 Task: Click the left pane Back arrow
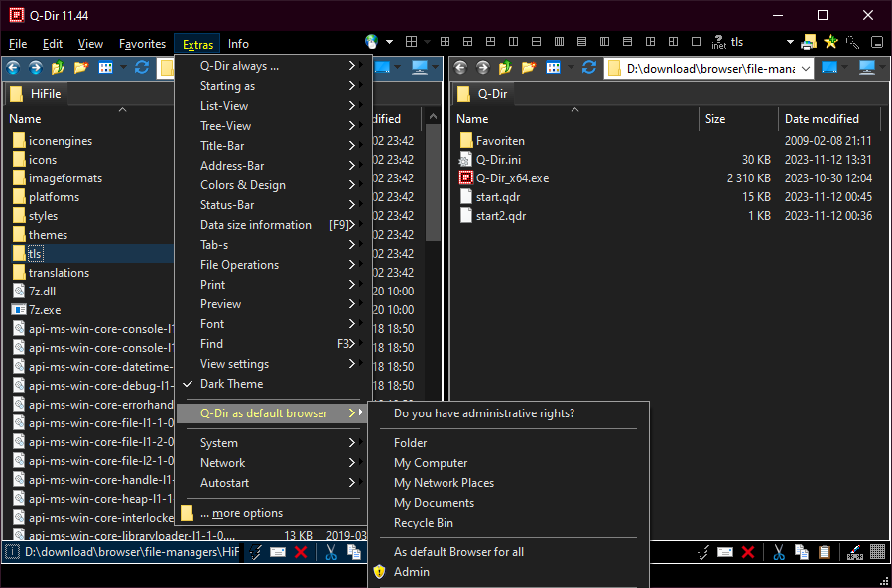pos(14,68)
